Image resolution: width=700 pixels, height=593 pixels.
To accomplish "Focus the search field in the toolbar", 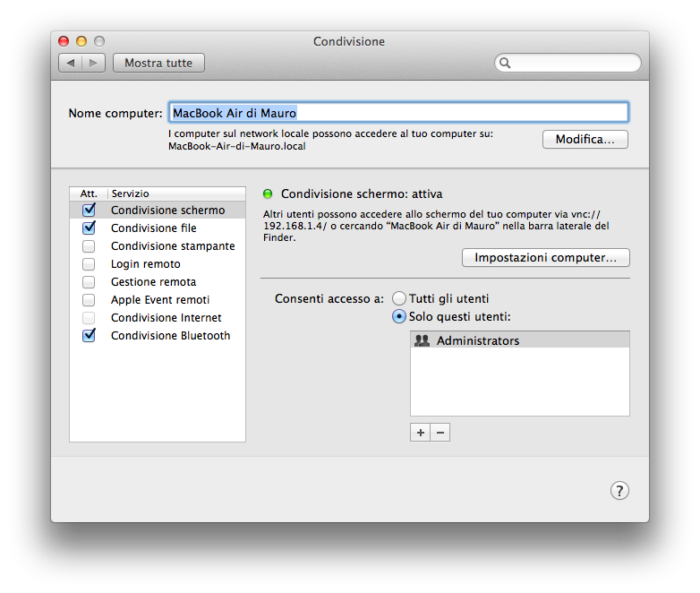I will (568, 63).
